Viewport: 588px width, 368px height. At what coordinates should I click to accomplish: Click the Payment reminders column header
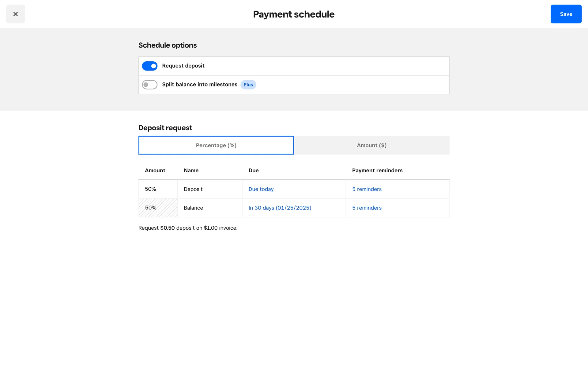[x=377, y=171]
